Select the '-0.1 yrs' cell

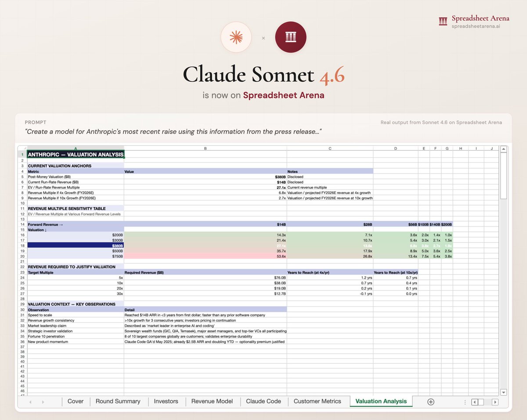click(330, 293)
